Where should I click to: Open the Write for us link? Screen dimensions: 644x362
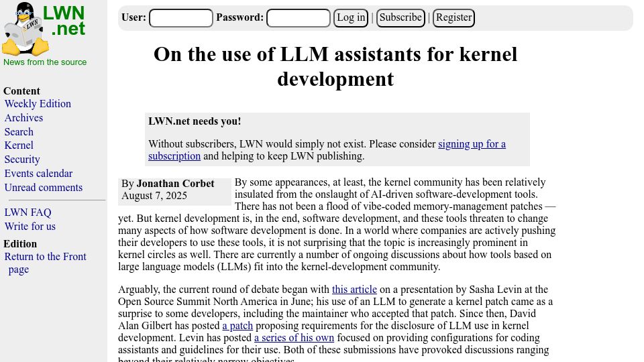pos(30,226)
